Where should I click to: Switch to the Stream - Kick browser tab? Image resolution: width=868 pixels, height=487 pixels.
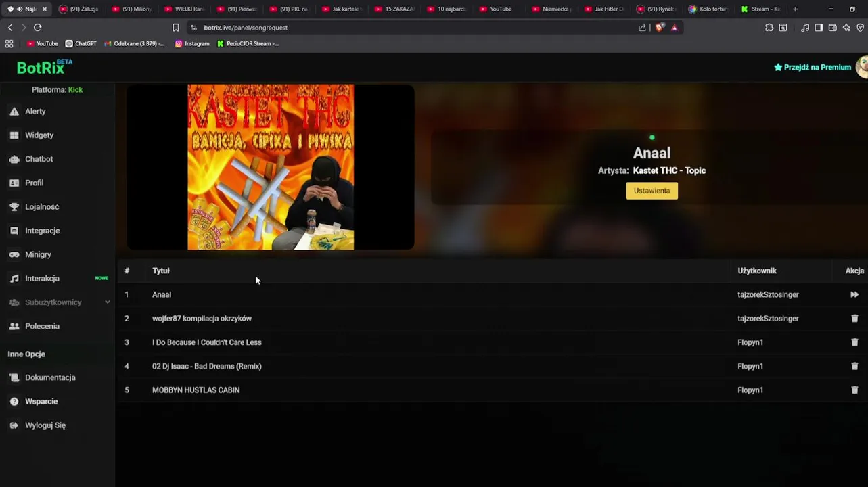761,9
